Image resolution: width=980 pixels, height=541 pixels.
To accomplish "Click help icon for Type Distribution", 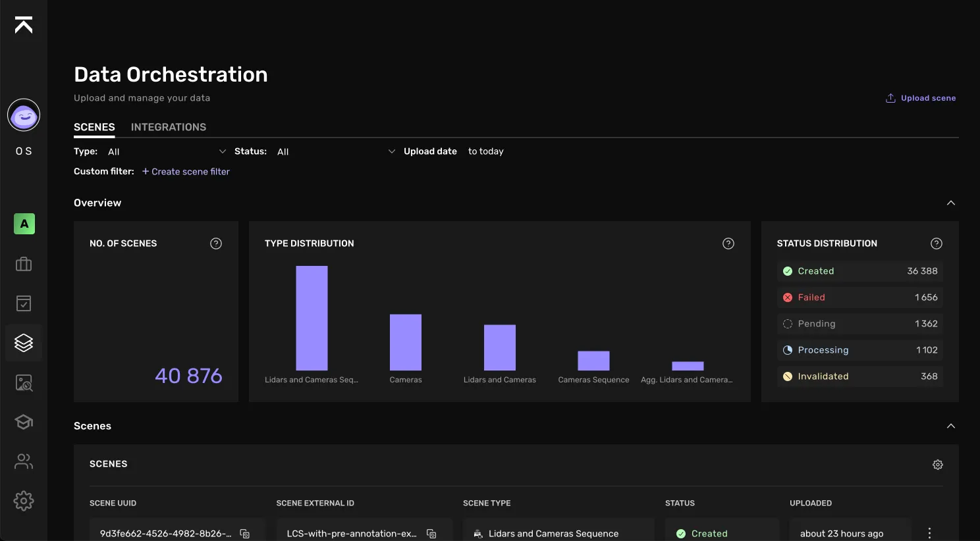I will click(x=728, y=244).
